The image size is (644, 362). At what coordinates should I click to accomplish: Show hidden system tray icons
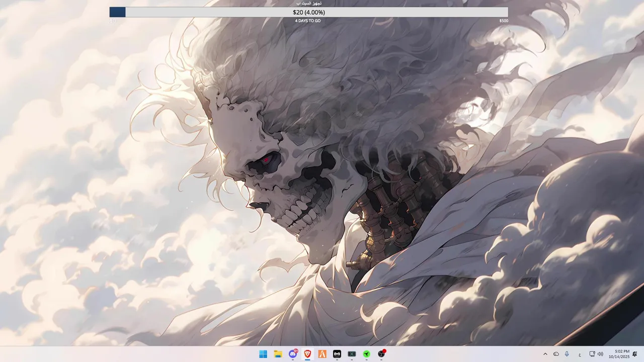point(545,354)
